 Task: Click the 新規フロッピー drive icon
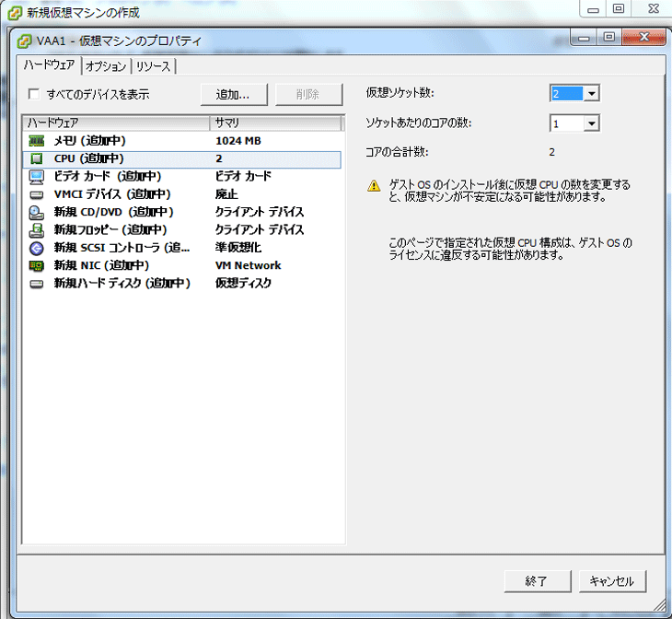tap(37, 230)
